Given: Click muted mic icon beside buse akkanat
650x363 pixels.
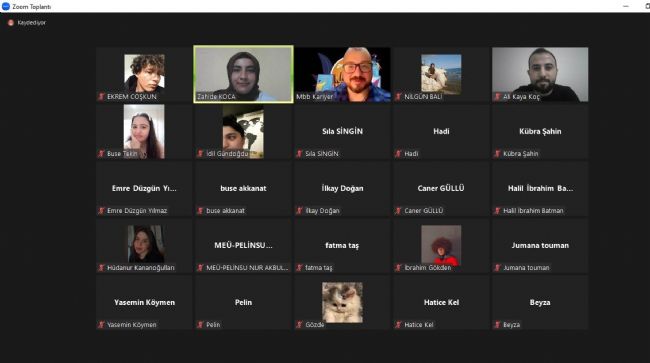Looking at the screenshot, I should click(x=200, y=211).
